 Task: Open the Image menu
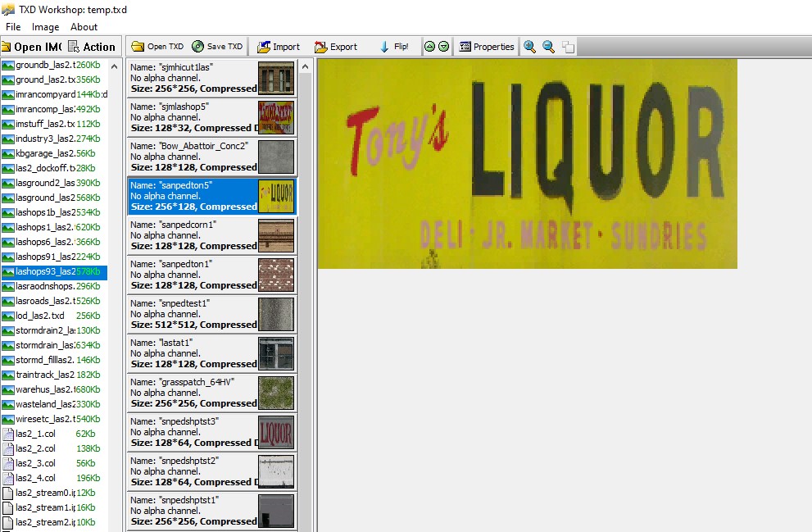tap(46, 27)
